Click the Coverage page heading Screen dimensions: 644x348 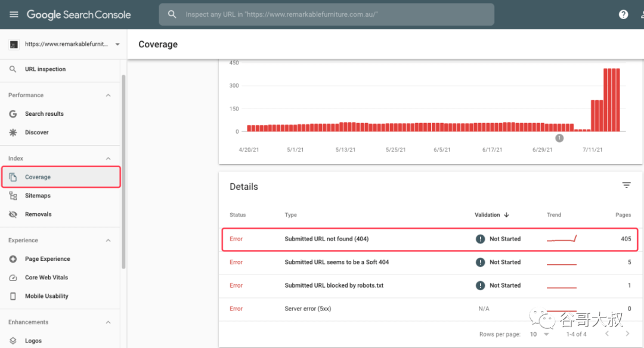point(157,44)
